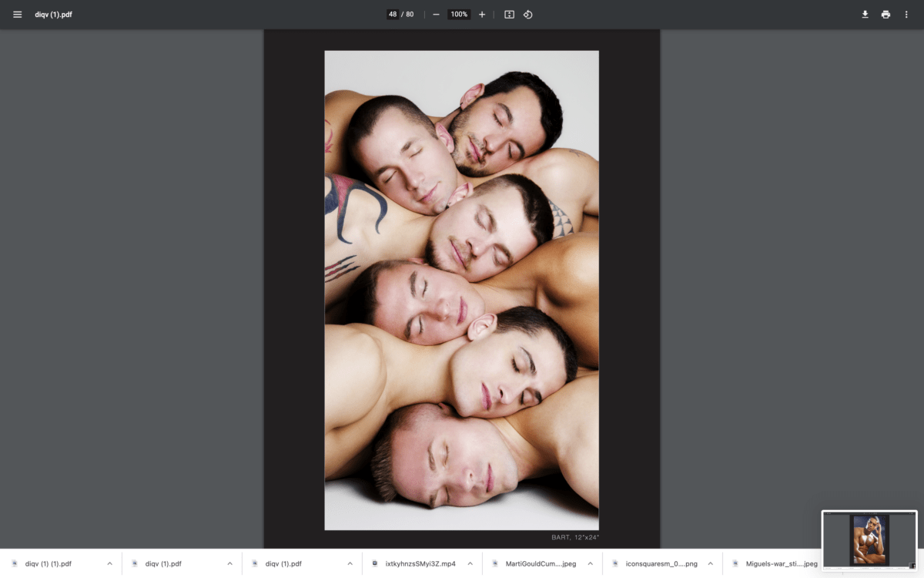Open downloaded Miguels-war jpeg file
Viewport: 924px width, 578px height.
click(x=782, y=563)
